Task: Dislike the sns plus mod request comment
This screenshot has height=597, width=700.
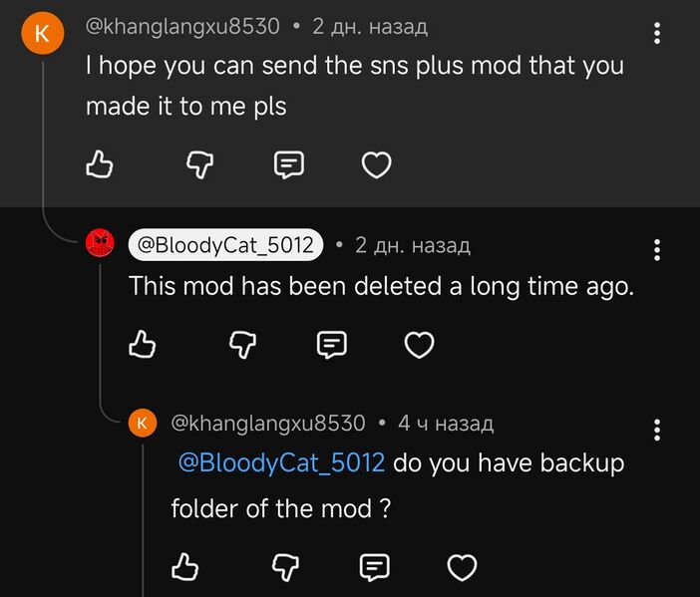Action: coord(199,164)
